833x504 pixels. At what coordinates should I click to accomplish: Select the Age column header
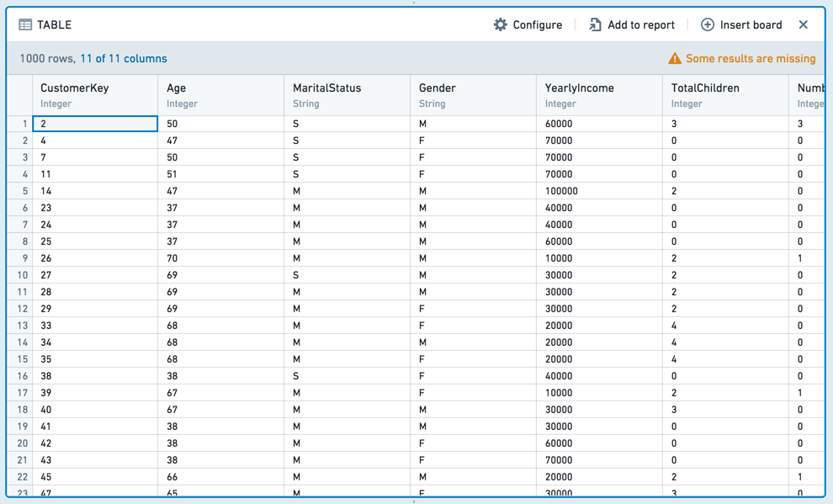tap(221, 95)
